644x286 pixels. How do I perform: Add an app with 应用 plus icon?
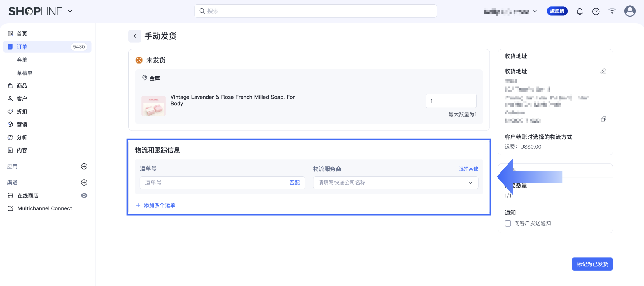84,167
